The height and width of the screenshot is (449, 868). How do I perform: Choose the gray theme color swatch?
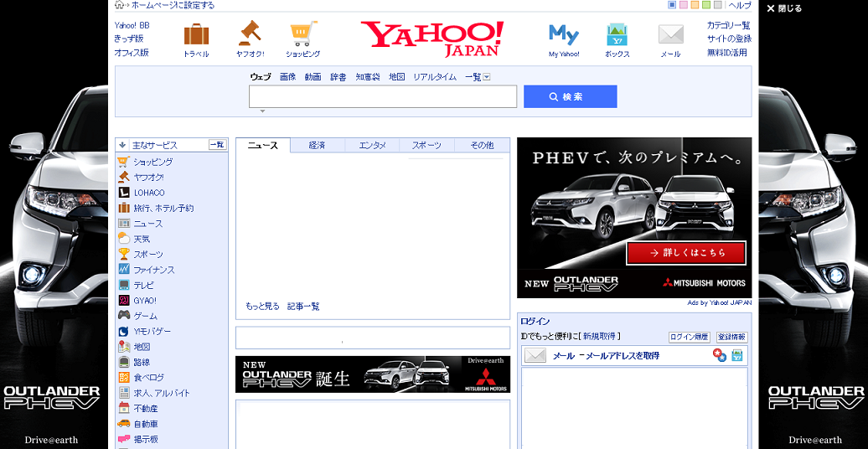(718, 5)
